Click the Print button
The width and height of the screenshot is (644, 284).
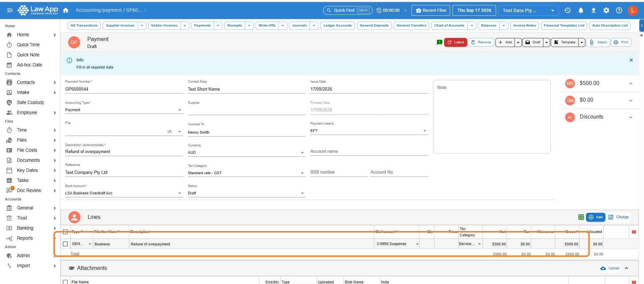click(x=621, y=42)
